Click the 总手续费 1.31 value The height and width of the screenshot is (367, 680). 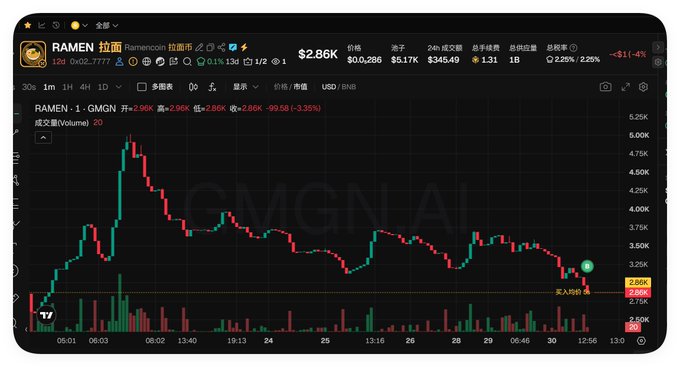(485, 60)
